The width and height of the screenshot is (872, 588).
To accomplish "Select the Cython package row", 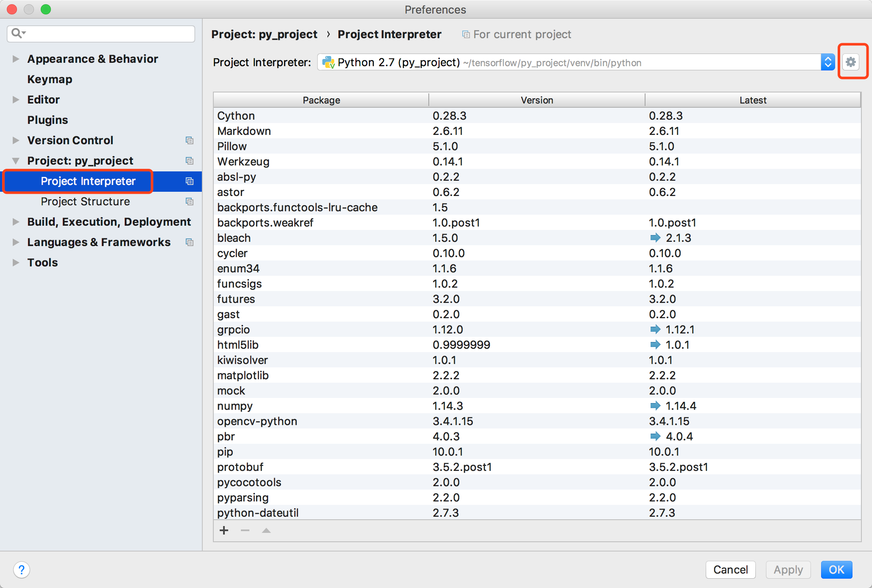I will pos(537,115).
